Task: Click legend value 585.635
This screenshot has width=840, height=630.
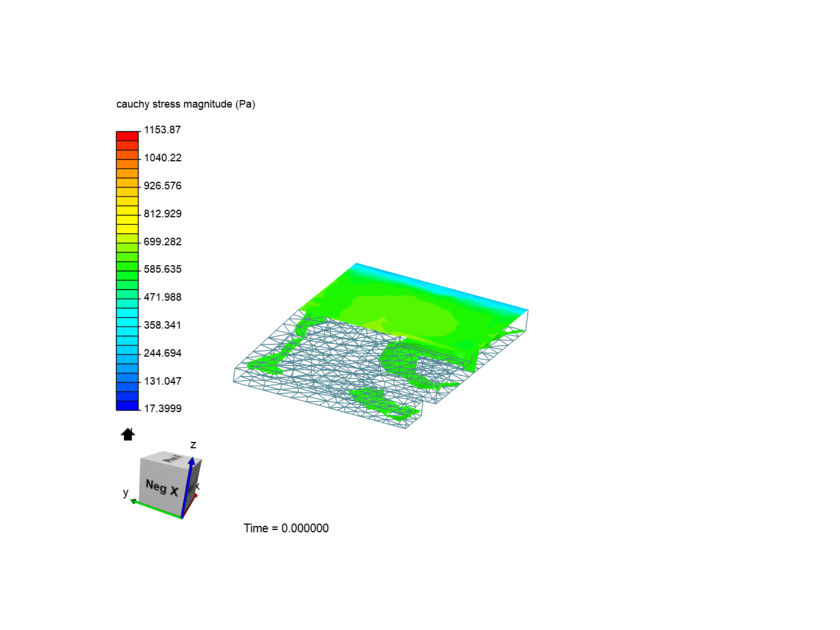Action: pos(163,269)
